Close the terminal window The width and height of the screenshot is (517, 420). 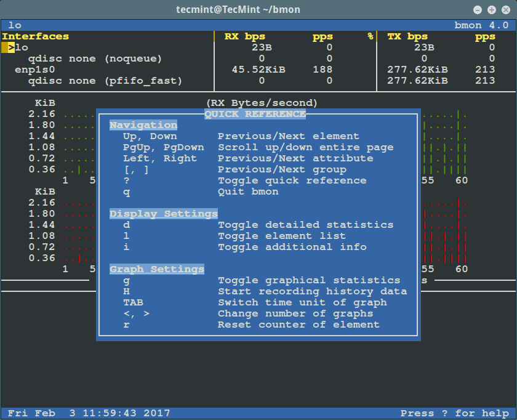pyautogui.click(x=505, y=9)
